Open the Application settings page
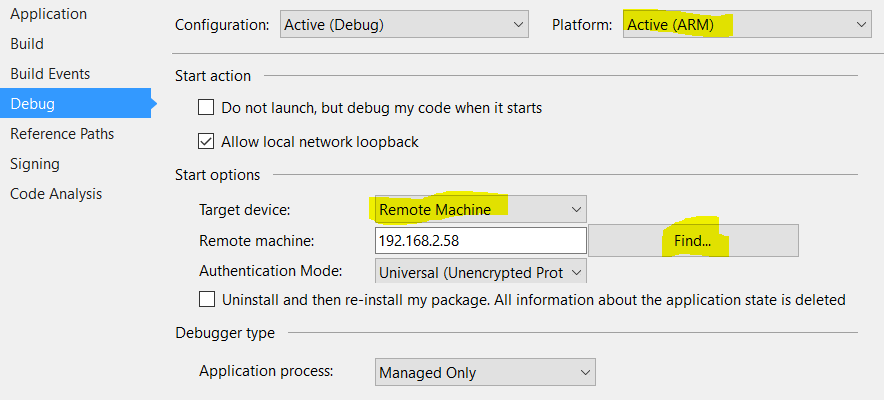Viewport: 884px width, 400px height. [48, 14]
